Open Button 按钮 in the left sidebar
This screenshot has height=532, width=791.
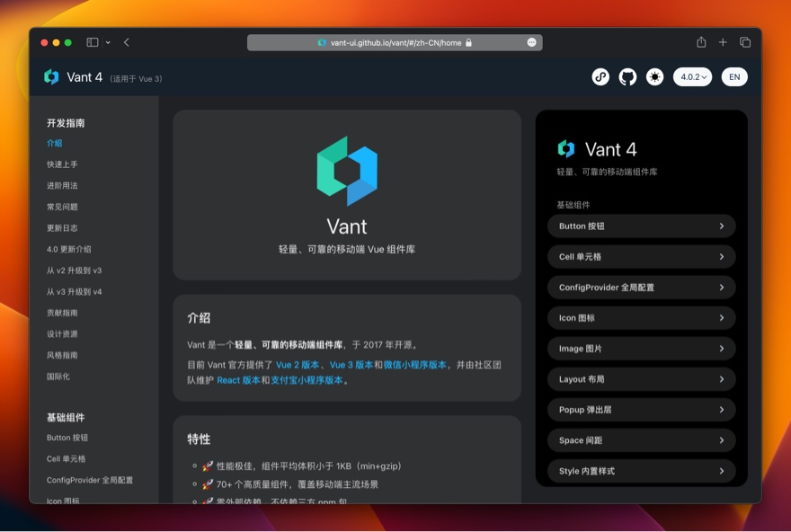67,438
